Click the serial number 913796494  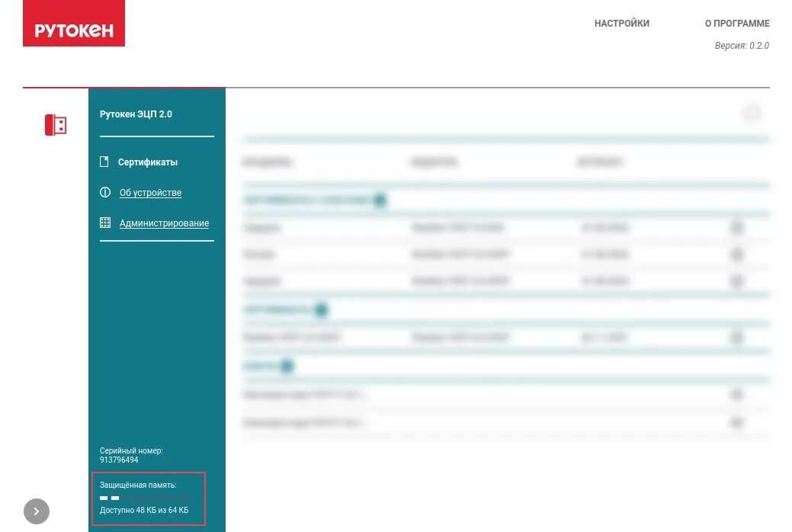119,460
